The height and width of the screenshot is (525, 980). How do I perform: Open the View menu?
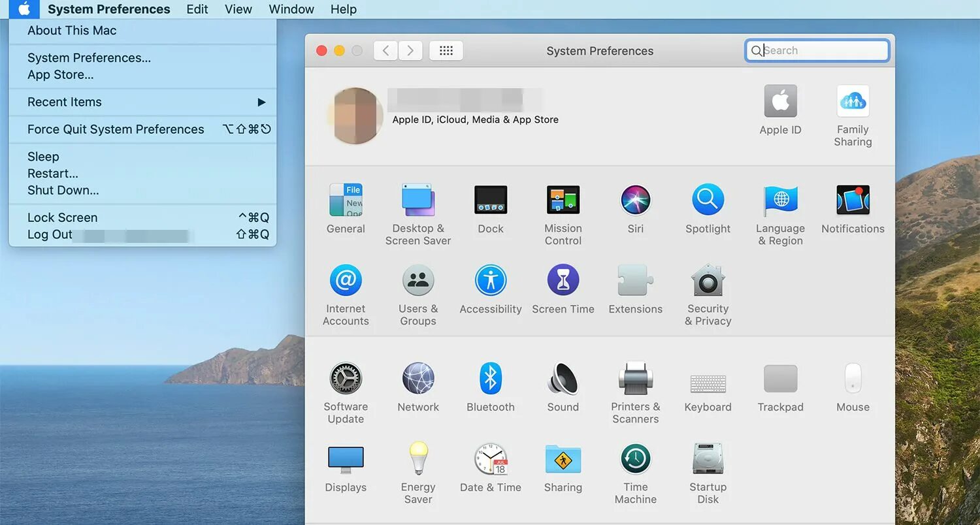tap(238, 9)
